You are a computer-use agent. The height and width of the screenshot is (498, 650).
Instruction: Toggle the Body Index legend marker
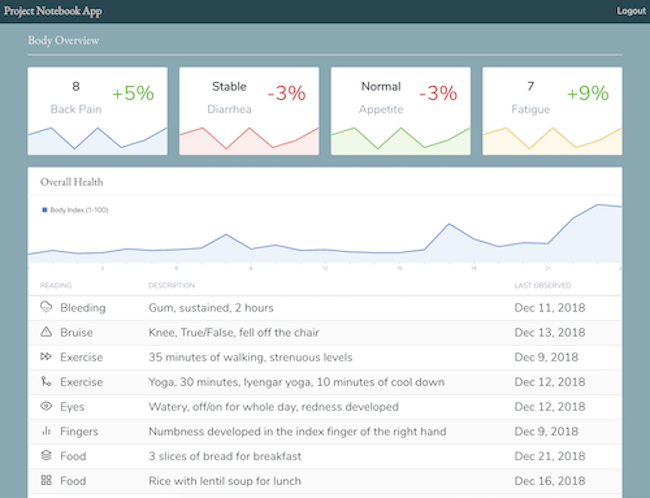tap(45, 210)
